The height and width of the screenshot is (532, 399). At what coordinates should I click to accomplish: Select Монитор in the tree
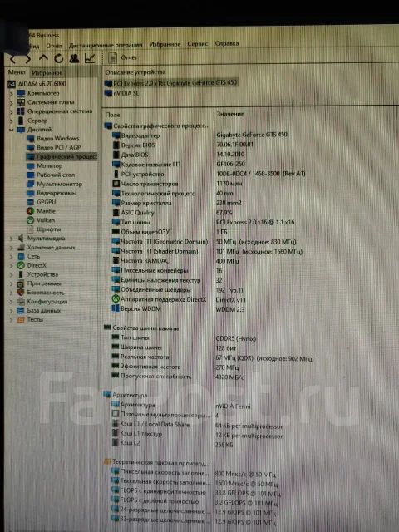coord(44,166)
